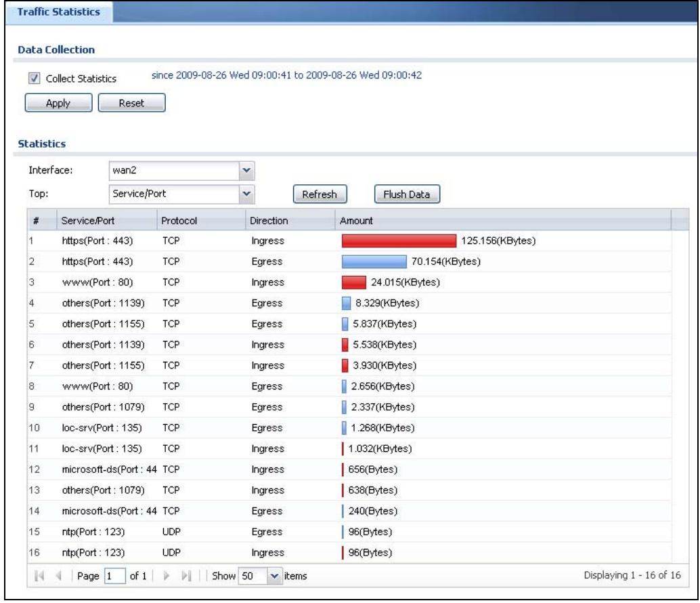Click the 638(Bytes) amount value
The image size is (700, 603).
(x=373, y=490)
